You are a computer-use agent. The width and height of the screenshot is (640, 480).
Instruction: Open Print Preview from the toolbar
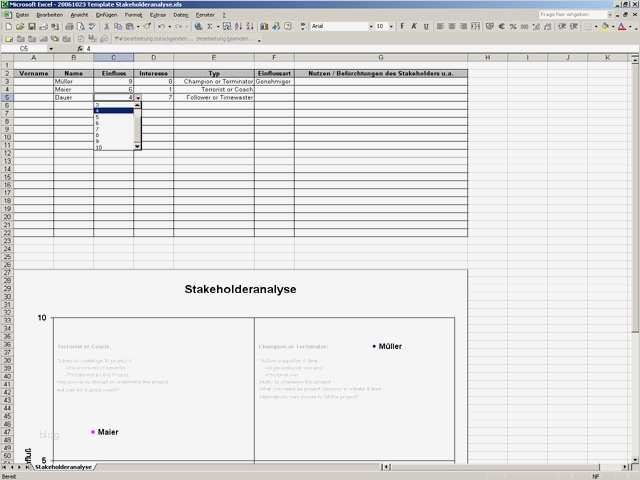point(81,27)
